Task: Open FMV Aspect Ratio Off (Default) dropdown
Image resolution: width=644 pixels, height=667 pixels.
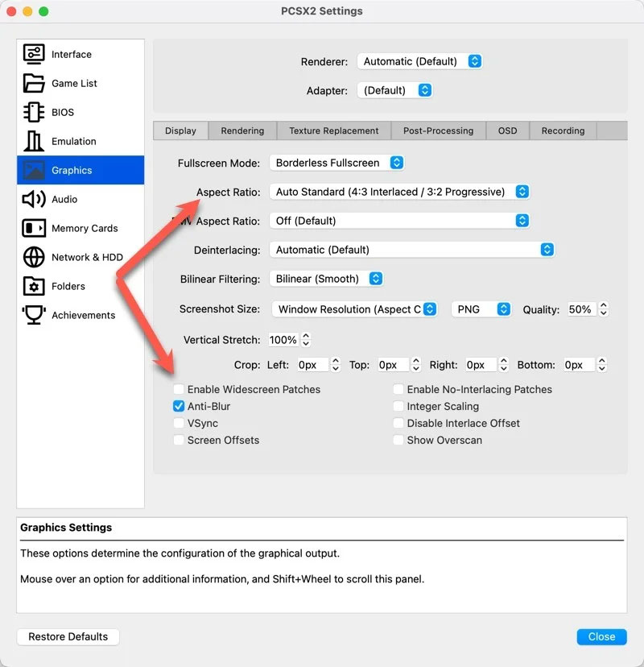Action: (x=399, y=221)
